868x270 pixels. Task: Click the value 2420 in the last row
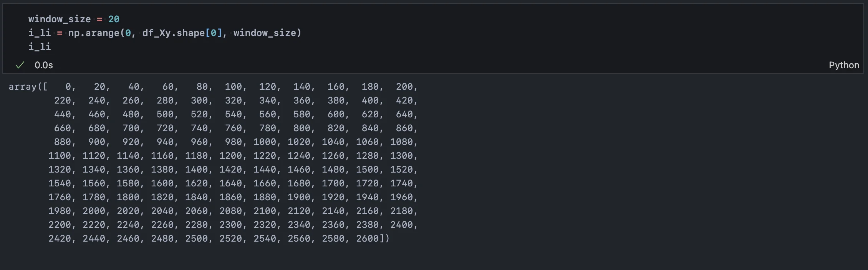(60, 239)
